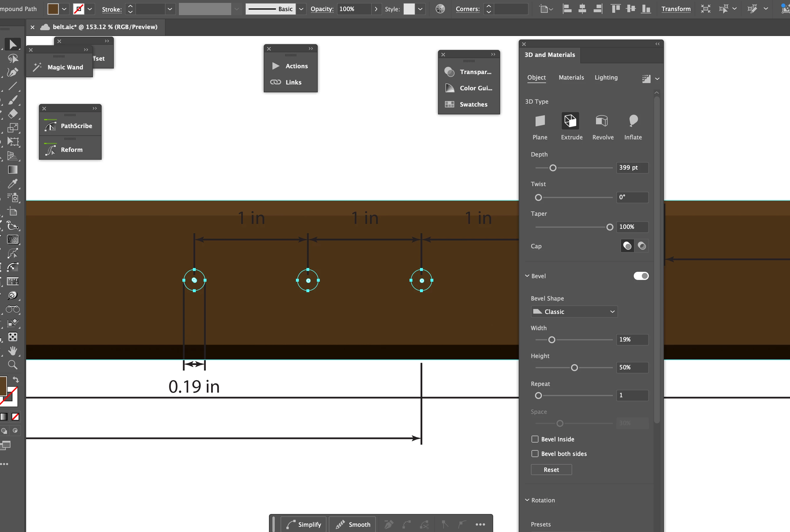Click the Reset bevel button

click(x=551, y=470)
